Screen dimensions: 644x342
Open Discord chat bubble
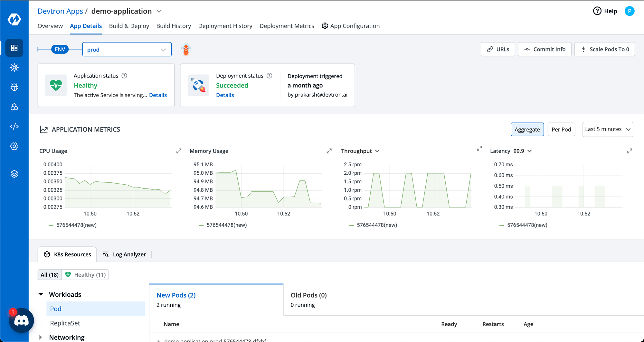click(x=21, y=320)
